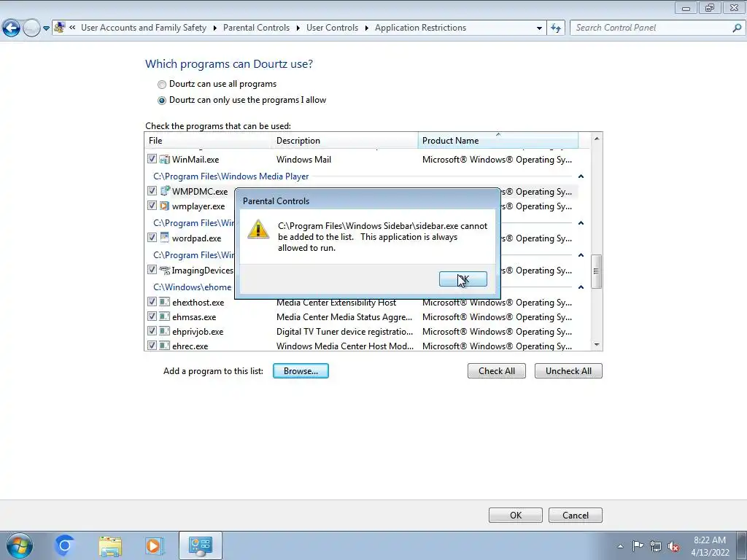Click Browse to add a program

click(x=301, y=371)
